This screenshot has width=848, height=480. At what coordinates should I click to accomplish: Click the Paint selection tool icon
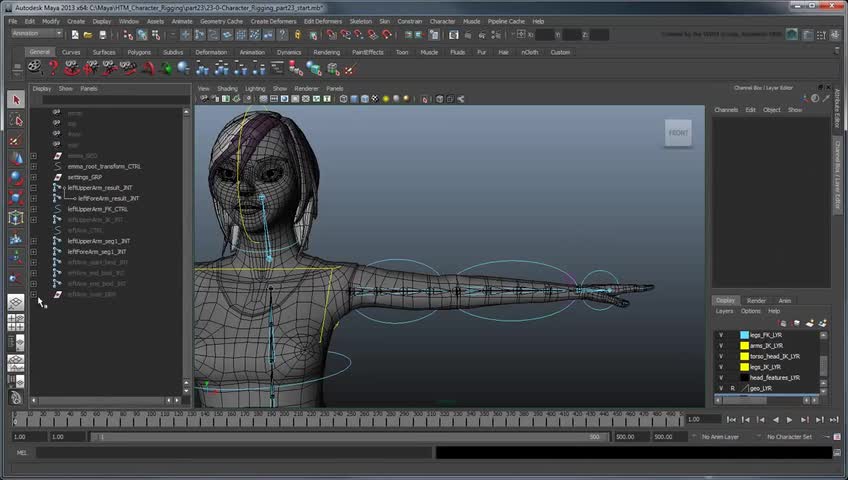pos(16,140)
